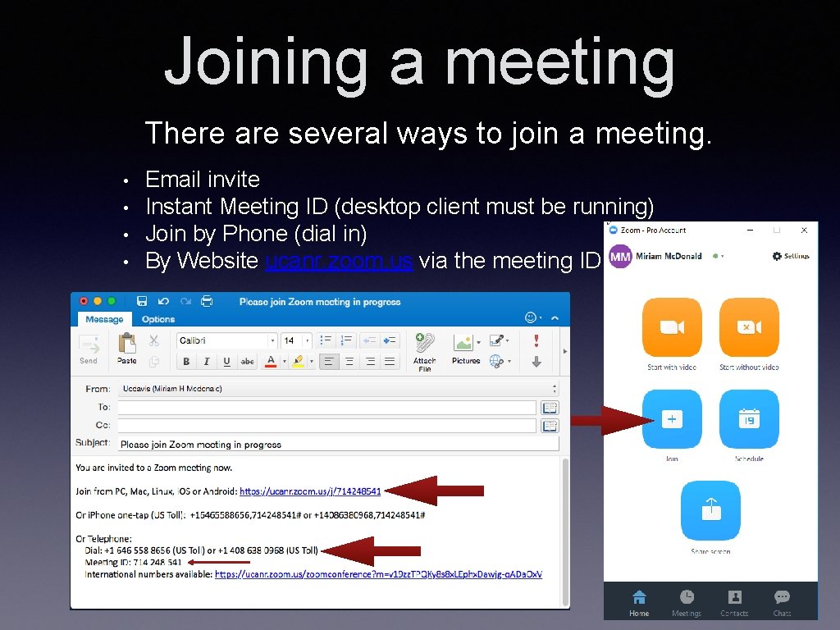Toggle bold formatting
Screen dimensions: 840x630
pos(186,360)
